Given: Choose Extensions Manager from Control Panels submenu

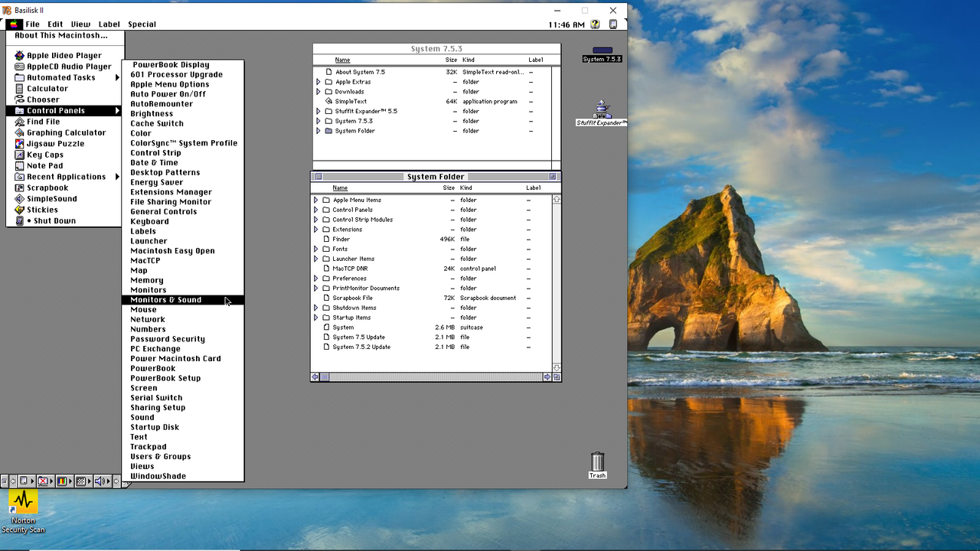Looking at the screenshot, I should [183, 192].
